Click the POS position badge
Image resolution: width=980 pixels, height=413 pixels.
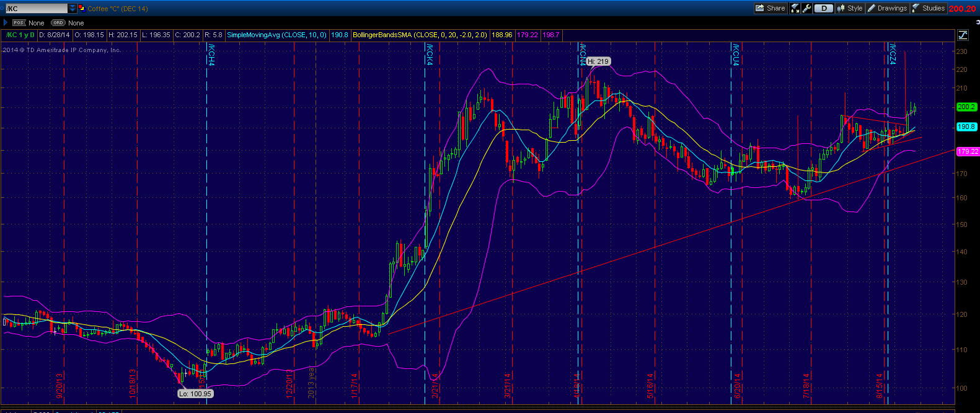point(19,23)
